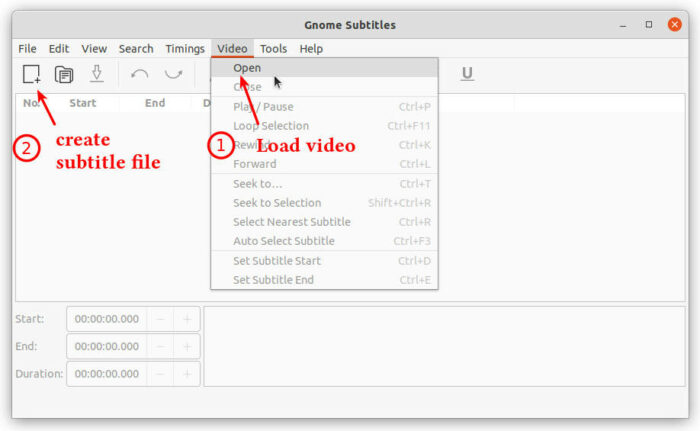Click the Start column header
The width and height of the screenshot is (700, 431).
point(83,103)
